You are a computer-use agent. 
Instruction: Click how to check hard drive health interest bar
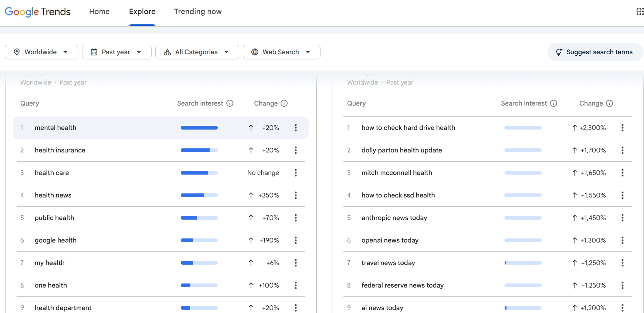(x=523, y=128)
